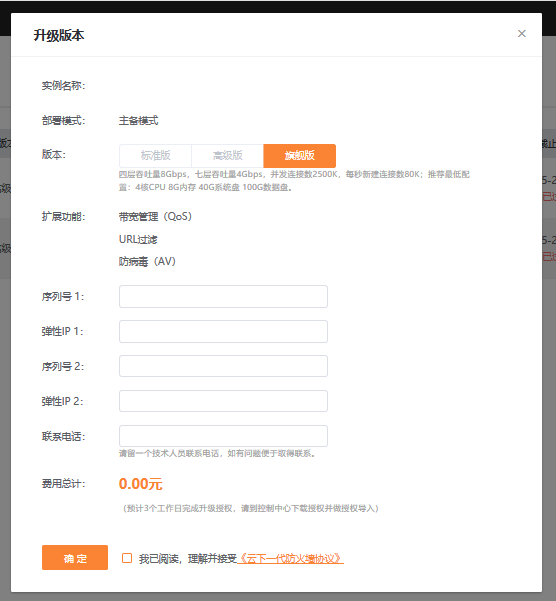Click the 联系电话 phone input

tap(223, 436)
